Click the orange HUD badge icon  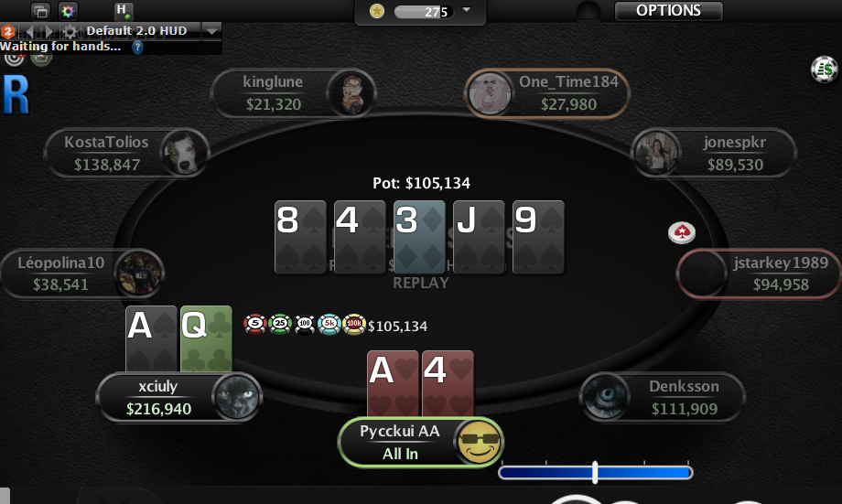tap(7, 31)
